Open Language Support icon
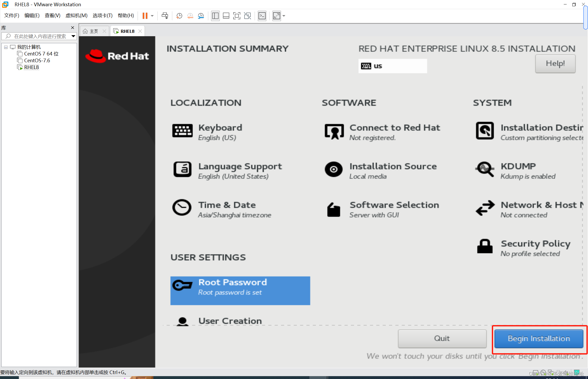Viewport: 588px width, 379px height. pos(182,169)
